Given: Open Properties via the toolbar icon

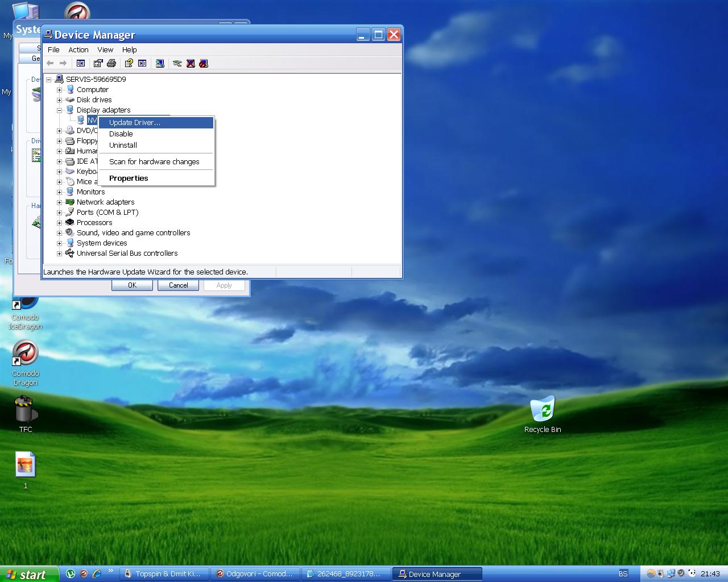Looking at the screenshot, I should pos(98,63).
